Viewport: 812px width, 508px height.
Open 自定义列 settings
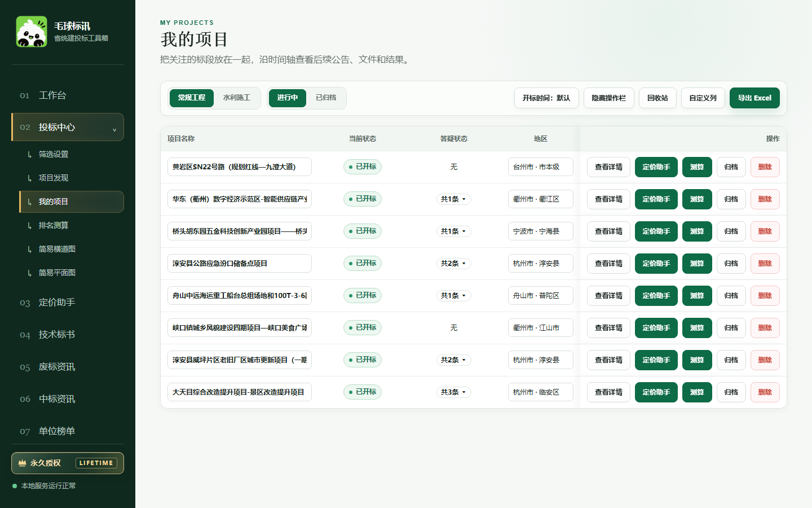pos(703,98)
